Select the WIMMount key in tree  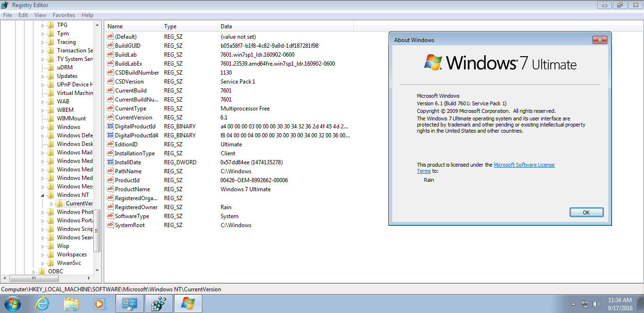(x=71, y=118)
